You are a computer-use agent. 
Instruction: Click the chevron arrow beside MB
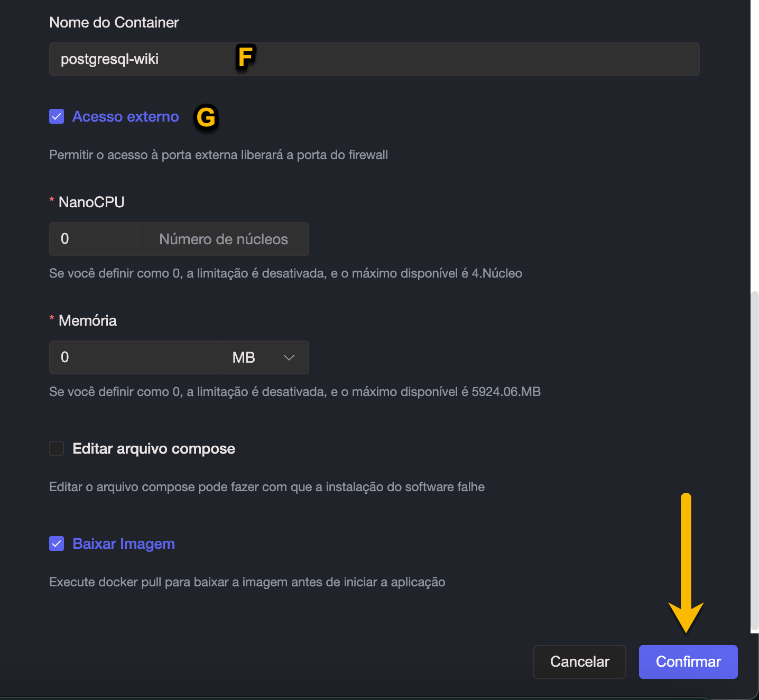289,357
